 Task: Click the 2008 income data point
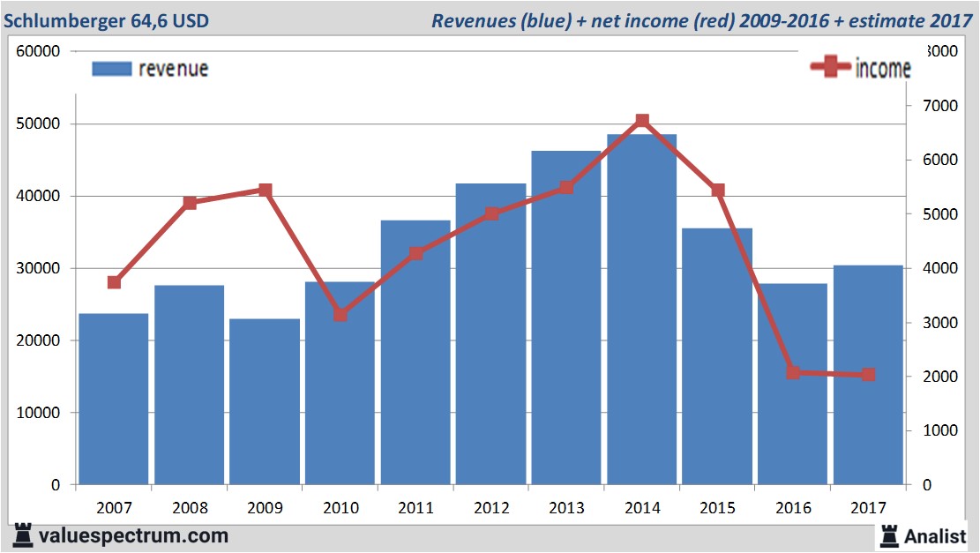tap(190, 203)
